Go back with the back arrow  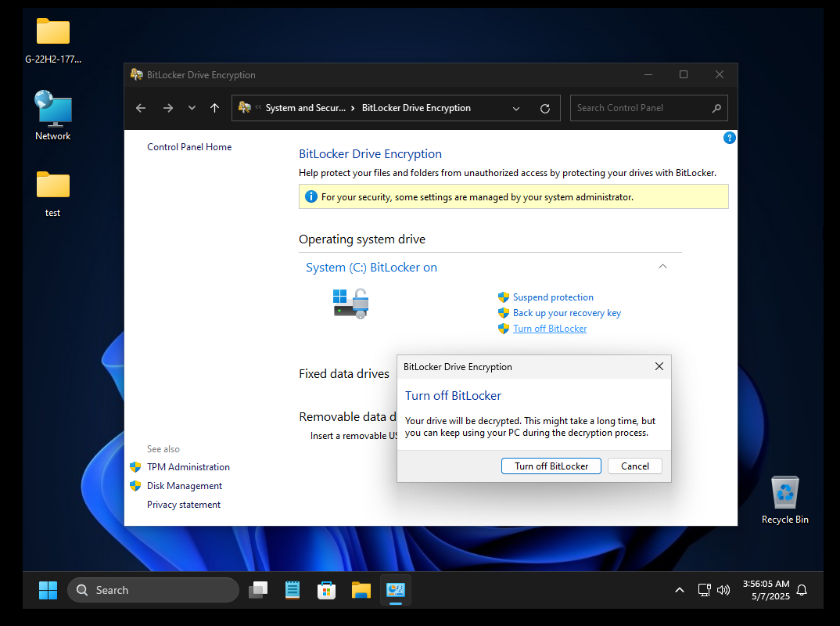point(141,108)
